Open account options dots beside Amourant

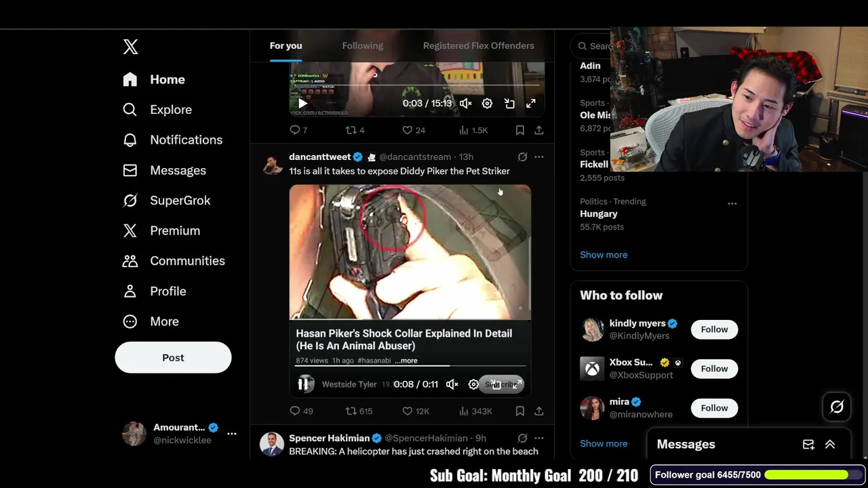(232, 434)
